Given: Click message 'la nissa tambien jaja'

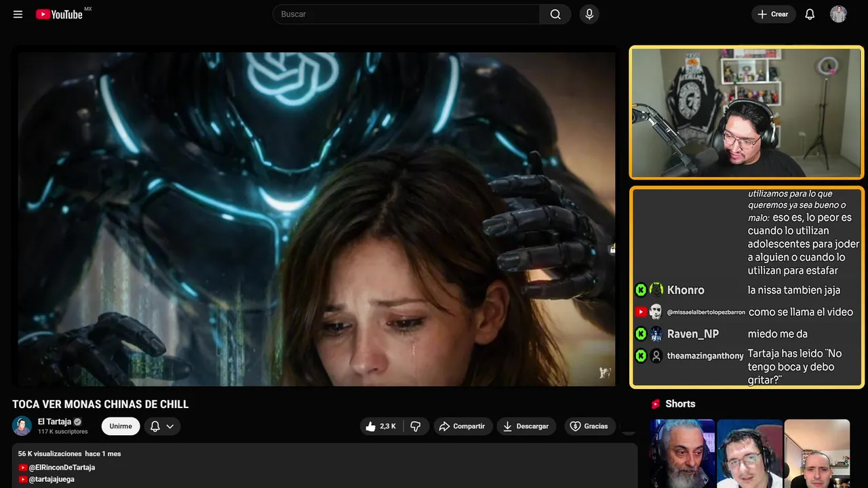Looking at the screenshot, I should (x=794, y=290).
